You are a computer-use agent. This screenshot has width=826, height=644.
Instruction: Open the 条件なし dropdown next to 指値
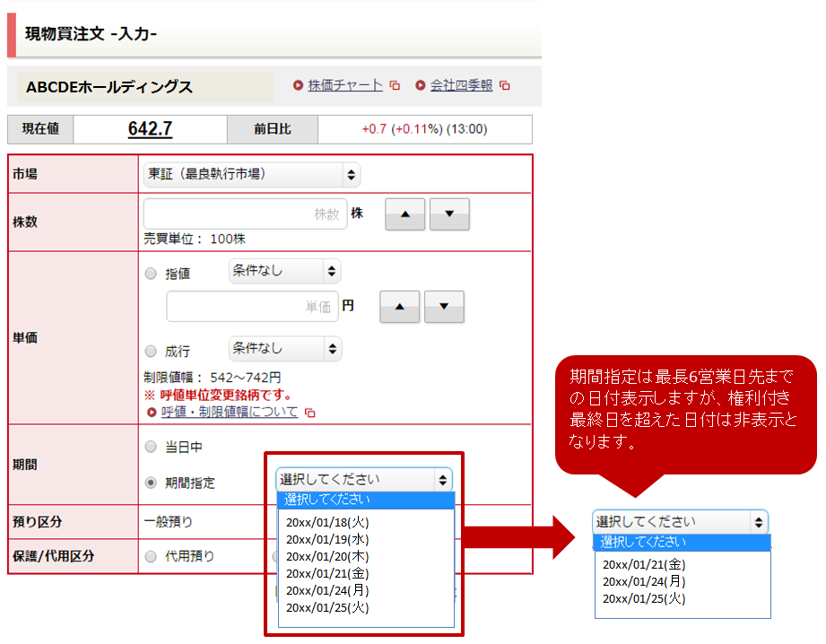click(x=285, y=272)
